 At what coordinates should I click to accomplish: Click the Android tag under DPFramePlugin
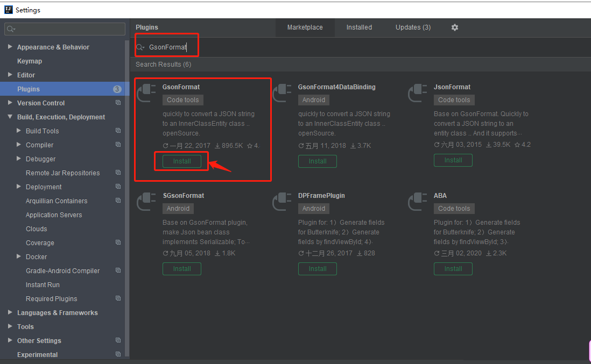(x=314, y=209)
